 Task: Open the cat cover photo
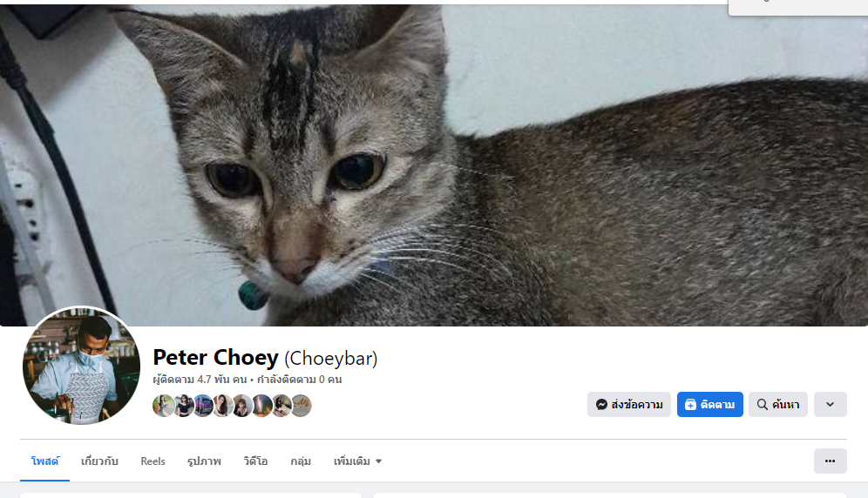434,165
